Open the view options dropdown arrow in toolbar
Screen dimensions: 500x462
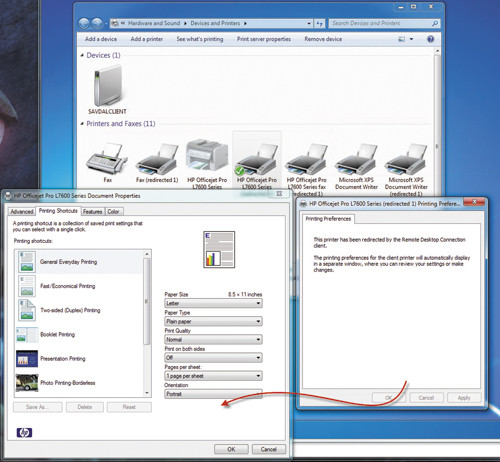click(x=411, y=39)
